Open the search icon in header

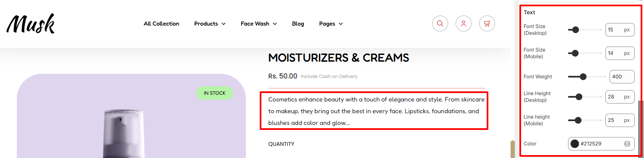tap(440, 23)
